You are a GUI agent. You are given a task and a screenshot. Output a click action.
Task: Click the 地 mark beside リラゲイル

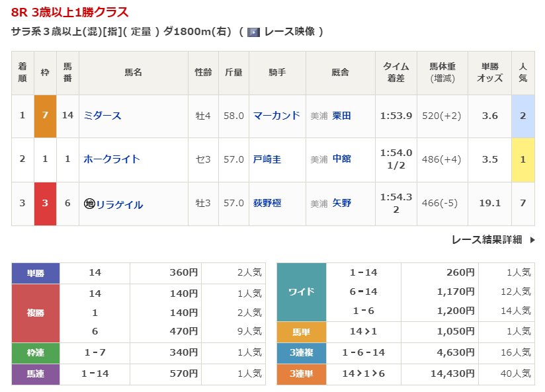tap(89, 204)
